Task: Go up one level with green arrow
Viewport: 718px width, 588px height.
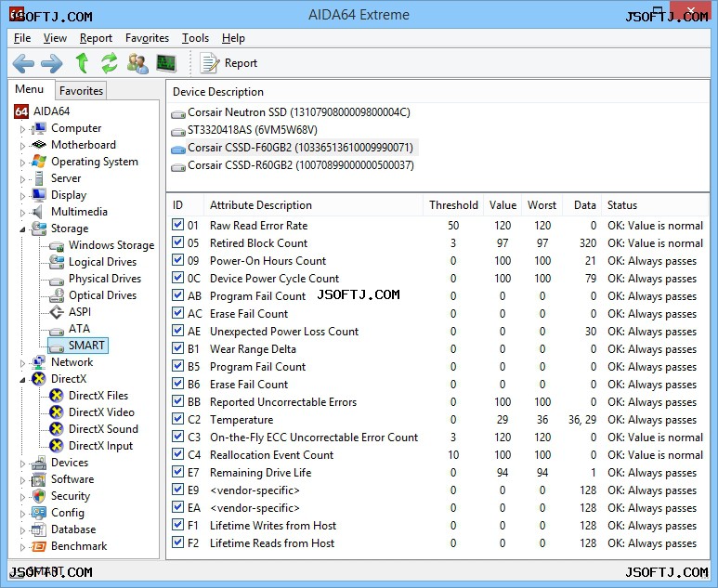Action: (x=82, y=63)
